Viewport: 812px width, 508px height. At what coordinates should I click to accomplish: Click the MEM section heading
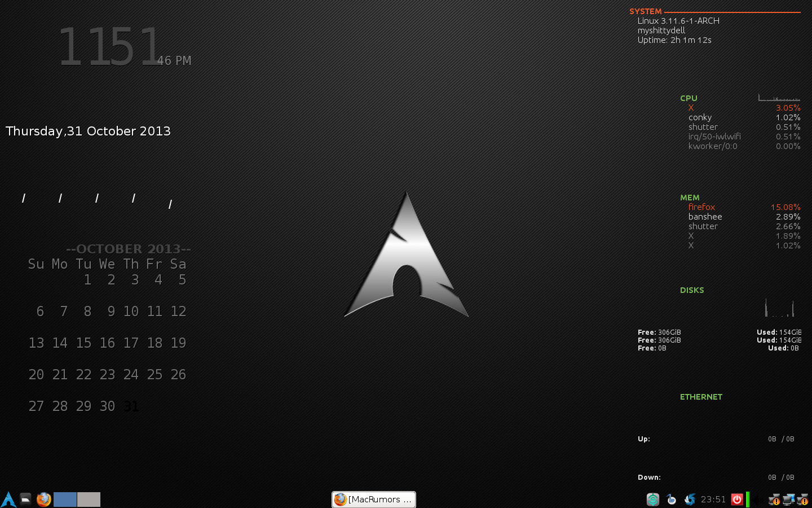690,198
